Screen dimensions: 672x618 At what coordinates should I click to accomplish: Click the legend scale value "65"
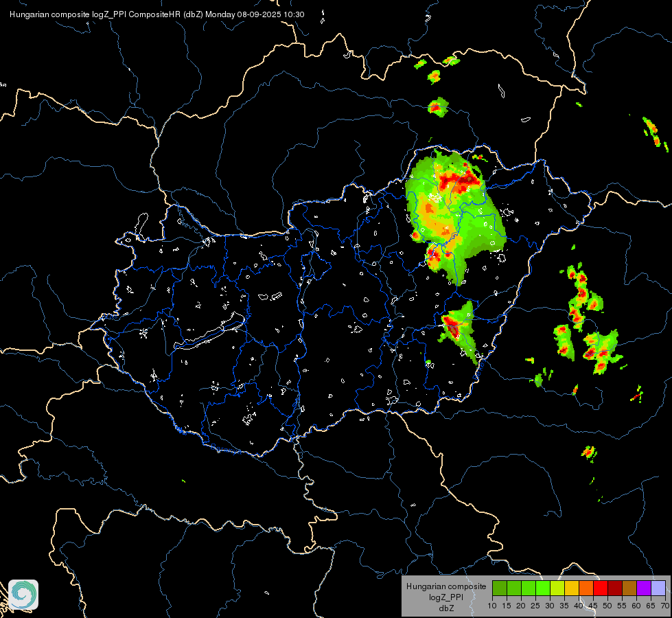coord(651,606)
